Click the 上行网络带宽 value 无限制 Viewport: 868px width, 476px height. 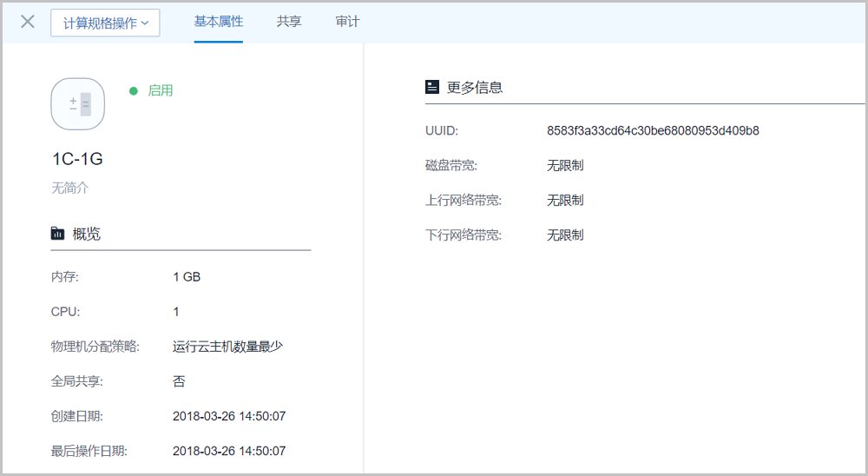(565, 200)
